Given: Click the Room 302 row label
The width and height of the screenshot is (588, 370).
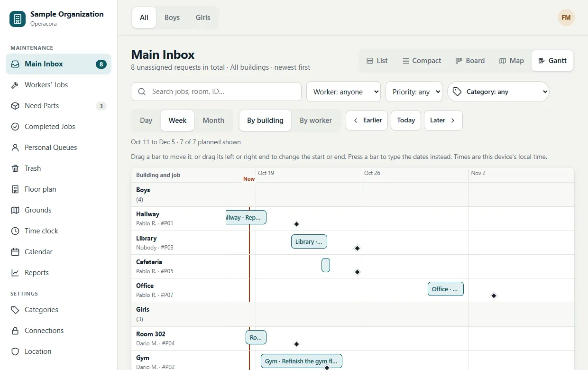Looking at the screenshot, I should point(179,339).
